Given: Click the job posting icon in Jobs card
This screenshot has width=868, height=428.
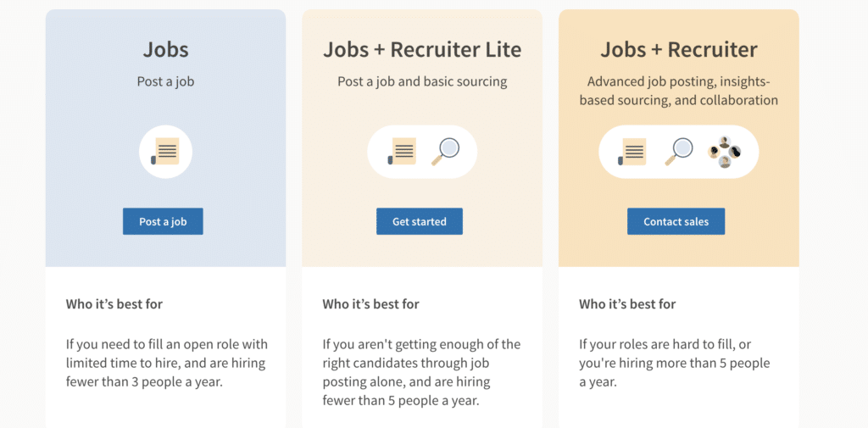Looking at the screenshot, I should [x=165, y=152].
